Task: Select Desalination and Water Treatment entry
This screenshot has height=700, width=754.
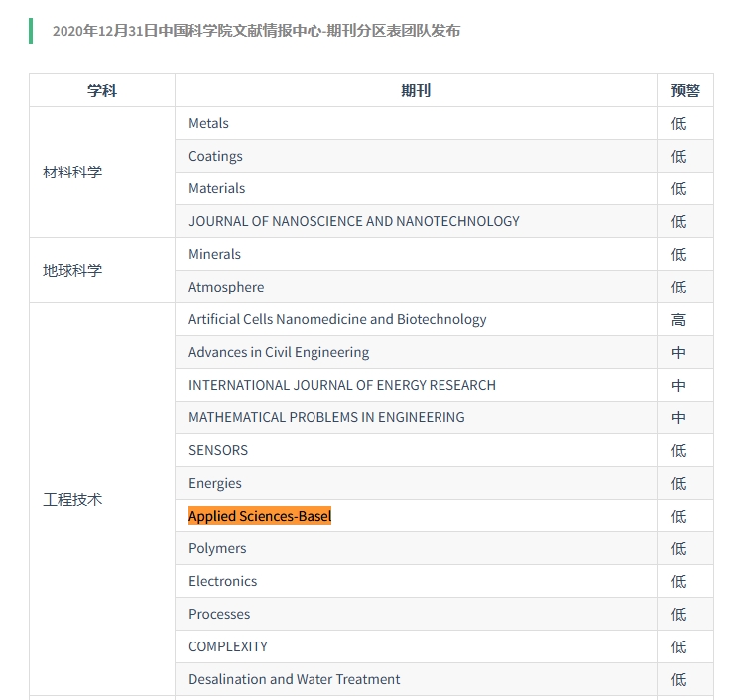Action: (x=295, y=679)
